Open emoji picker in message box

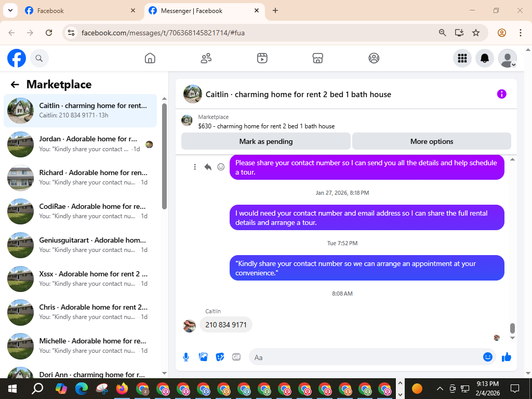click(x=487, y=357)
